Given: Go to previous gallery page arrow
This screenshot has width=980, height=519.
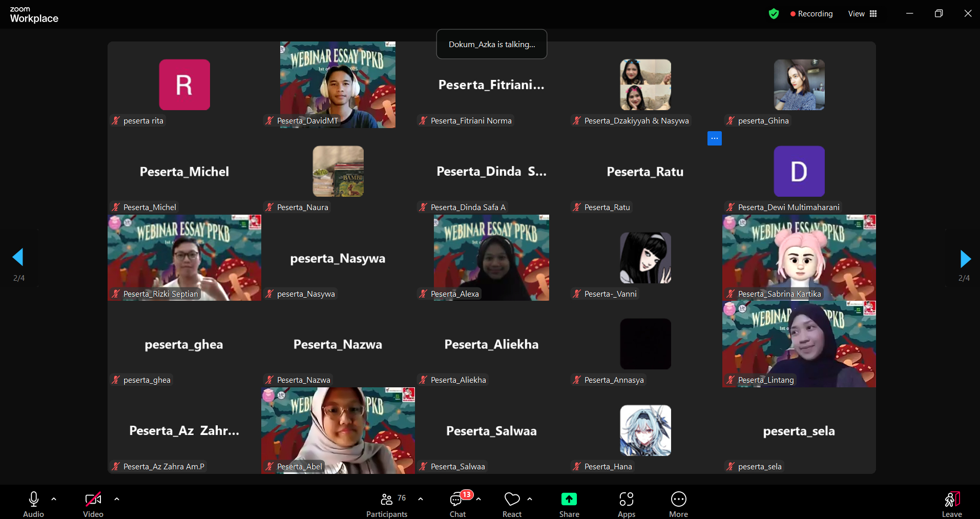Looking at the screenshot, I should (18, 257).
